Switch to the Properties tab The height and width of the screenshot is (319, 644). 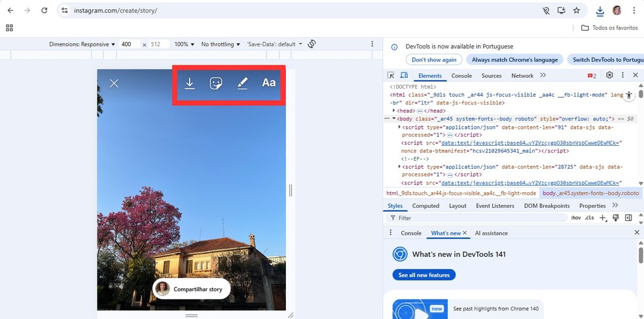592,206
